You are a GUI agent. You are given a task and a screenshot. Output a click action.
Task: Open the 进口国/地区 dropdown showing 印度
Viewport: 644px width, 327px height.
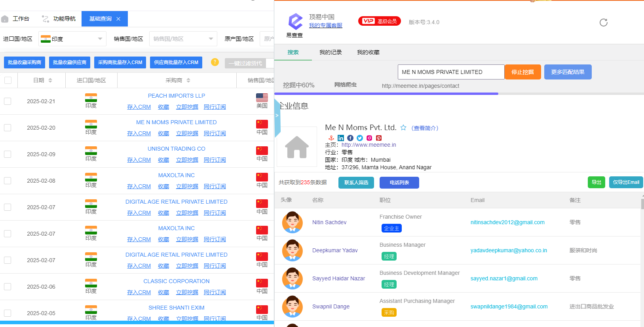click(x=72, y=39)
